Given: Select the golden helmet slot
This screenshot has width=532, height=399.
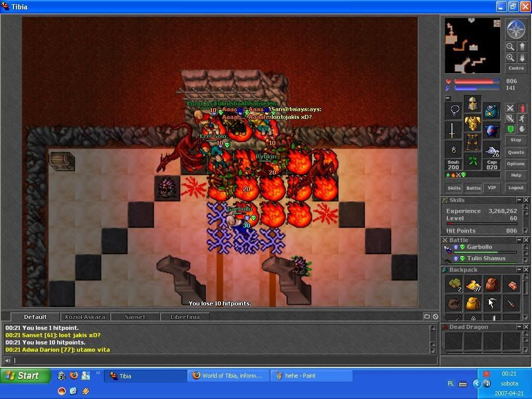Looking at the screenshot, I should (x=473, y=104).
